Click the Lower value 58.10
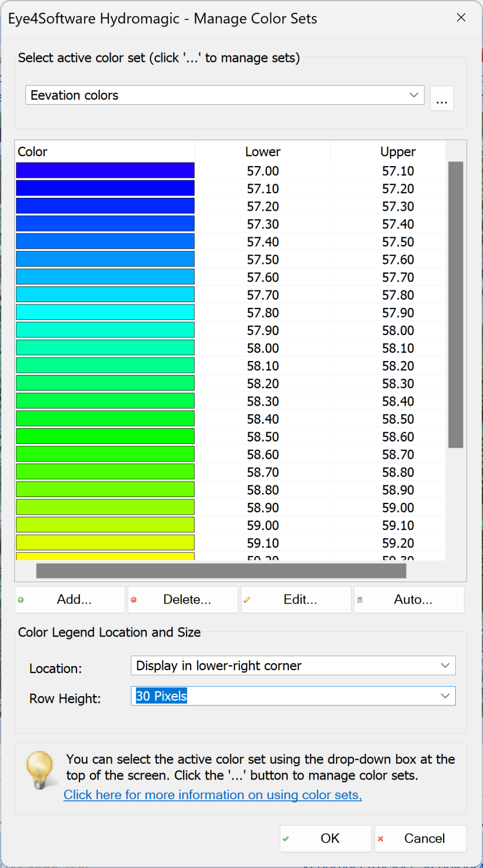 pos(263,366)
